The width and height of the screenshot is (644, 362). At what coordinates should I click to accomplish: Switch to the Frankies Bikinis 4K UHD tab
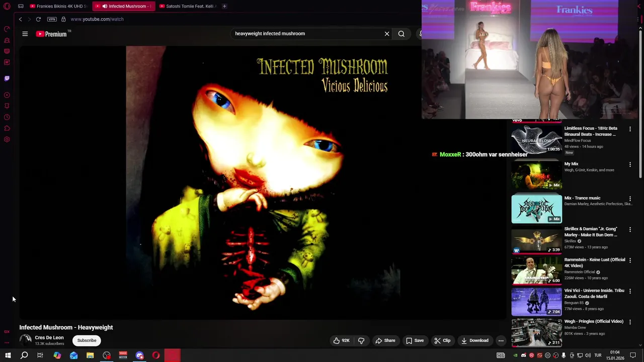point(58,6)
